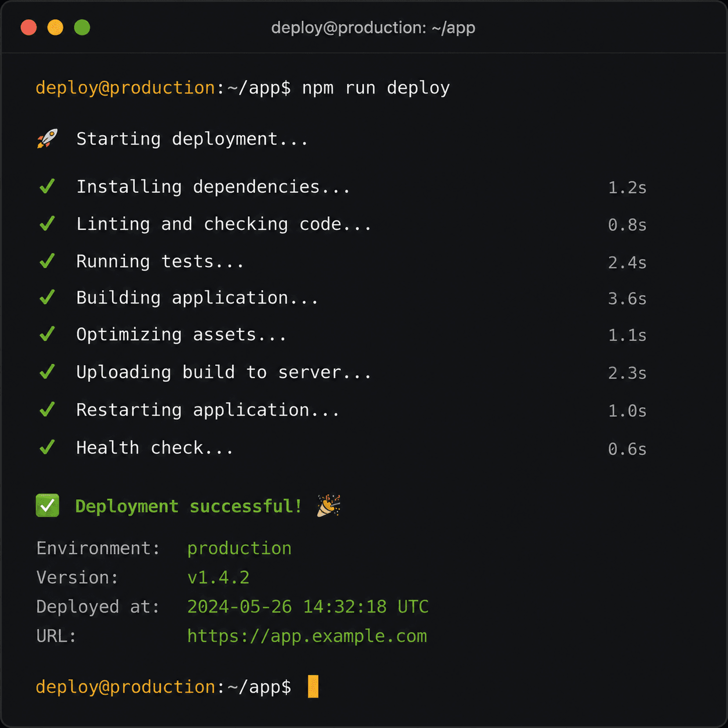Click the checkmark next to Linting and checking code
This screenshot has height=728, width=728.
tap(47, 224)
